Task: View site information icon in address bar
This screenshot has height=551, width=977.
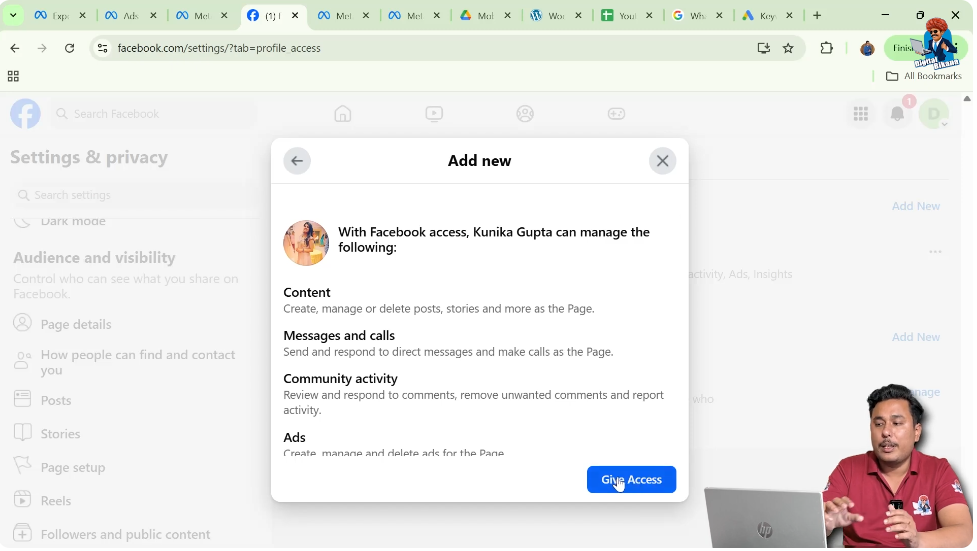Action: [x=103, y=49]
